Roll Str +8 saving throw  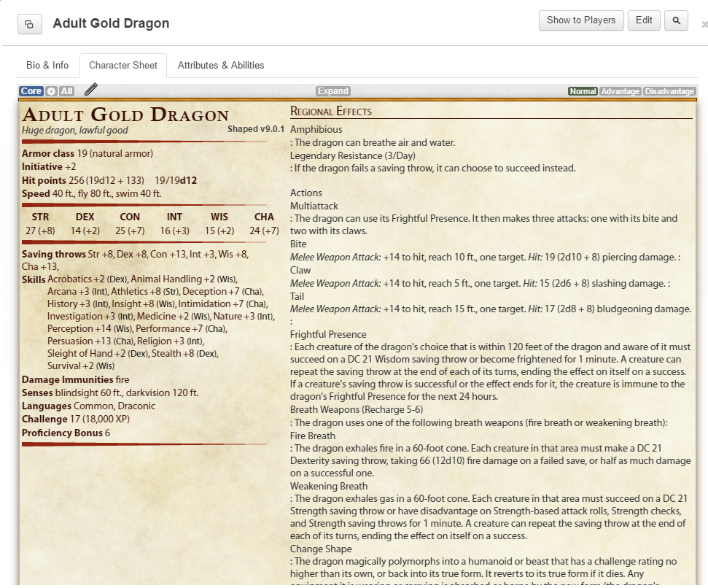(101, 255)
